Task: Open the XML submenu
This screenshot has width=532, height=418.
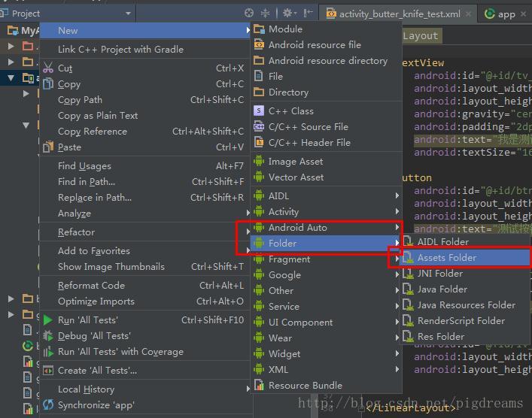Action: 326,370
